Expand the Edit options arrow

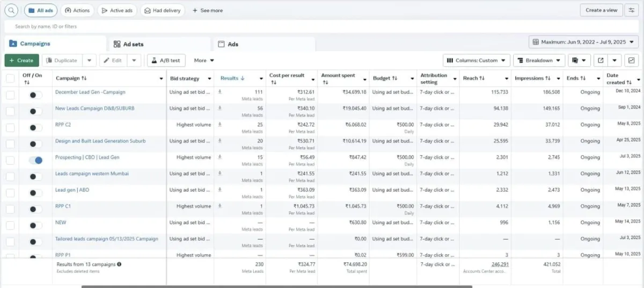(135, 61)
